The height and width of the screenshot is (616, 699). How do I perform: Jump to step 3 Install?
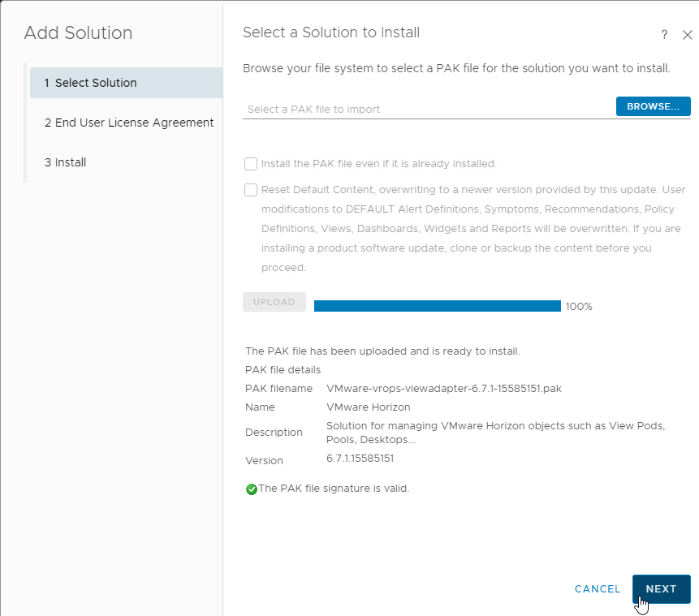click(x=65, y=162)
